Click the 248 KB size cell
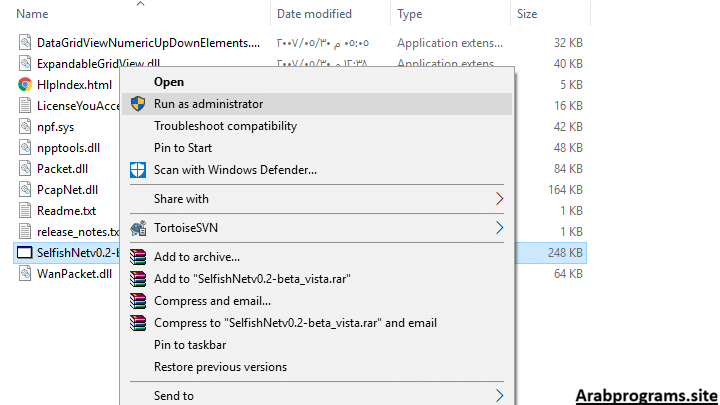720x405 pixels. pos(565,253)
